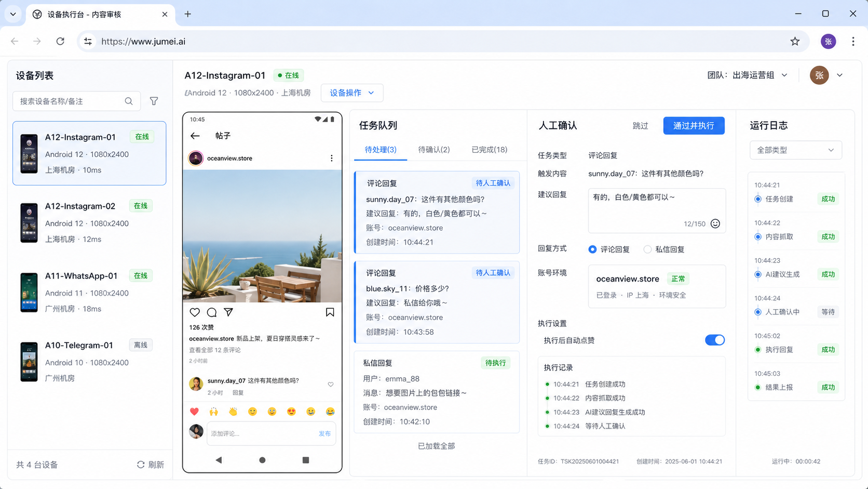
Task: Open Chrome profile avatar 张
Action: pyautogui.click(x=828, y=42)
